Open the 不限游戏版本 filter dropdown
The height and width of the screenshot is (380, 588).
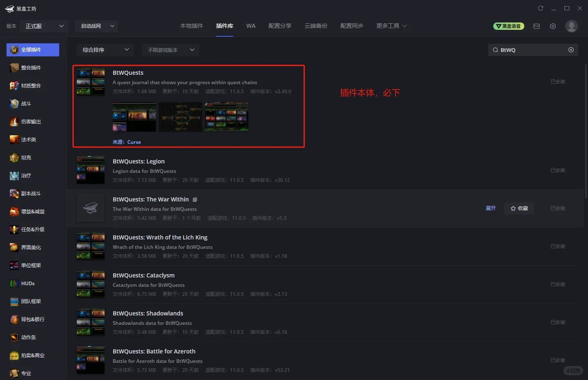pos(171,50)
